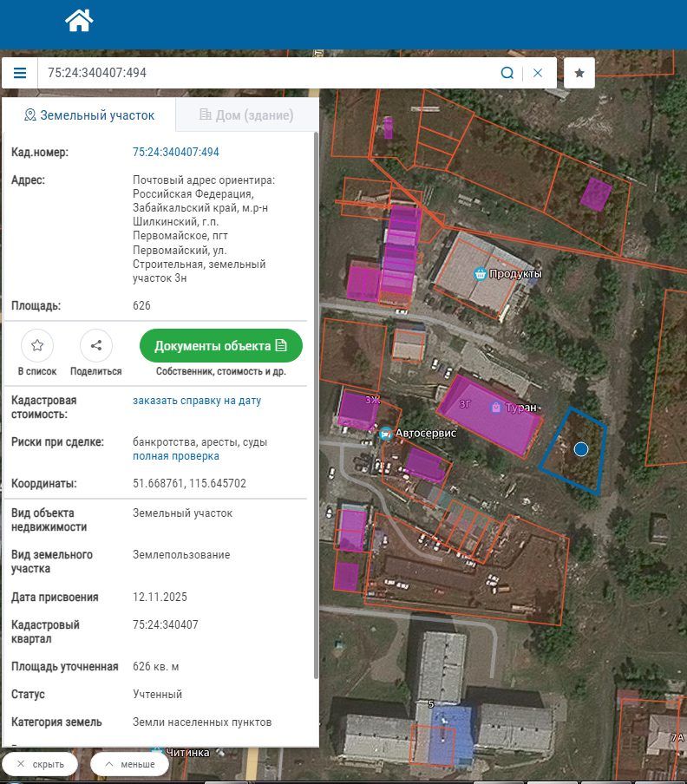The width and height of the screenshot is (687, 784).
Task: Add object to list via star icon
Action: (37, 345)
